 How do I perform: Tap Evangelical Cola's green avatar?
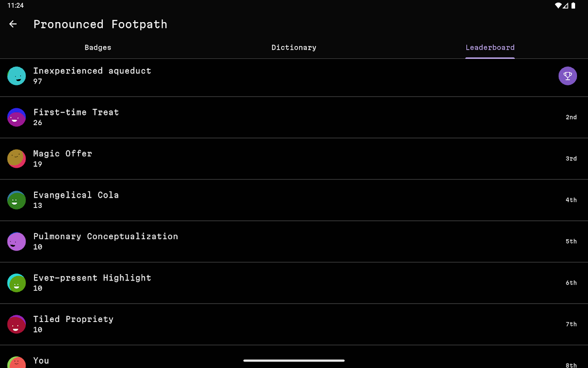click(x=17, y=200)
